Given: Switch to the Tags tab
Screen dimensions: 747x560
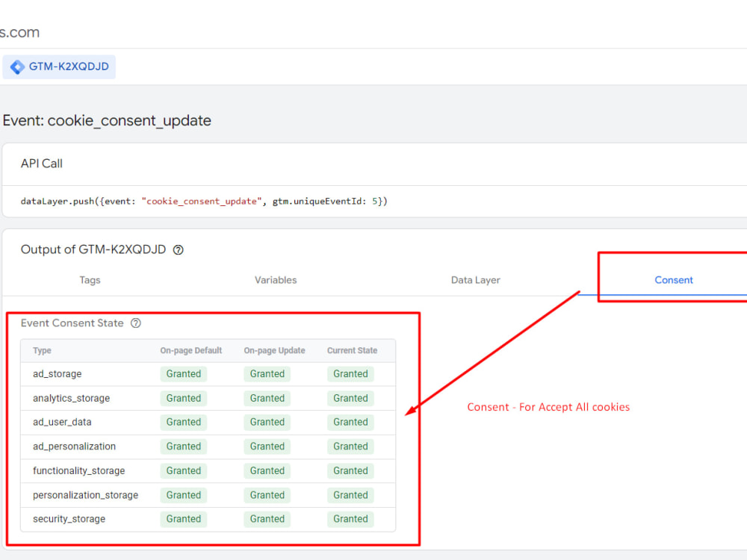Looking at the screenshot, I should pos(90,280).
